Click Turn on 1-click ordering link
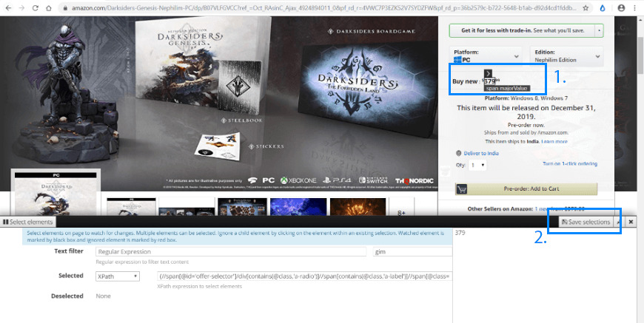The width and height of the screenshot is (644, 323). pos(569,164)
